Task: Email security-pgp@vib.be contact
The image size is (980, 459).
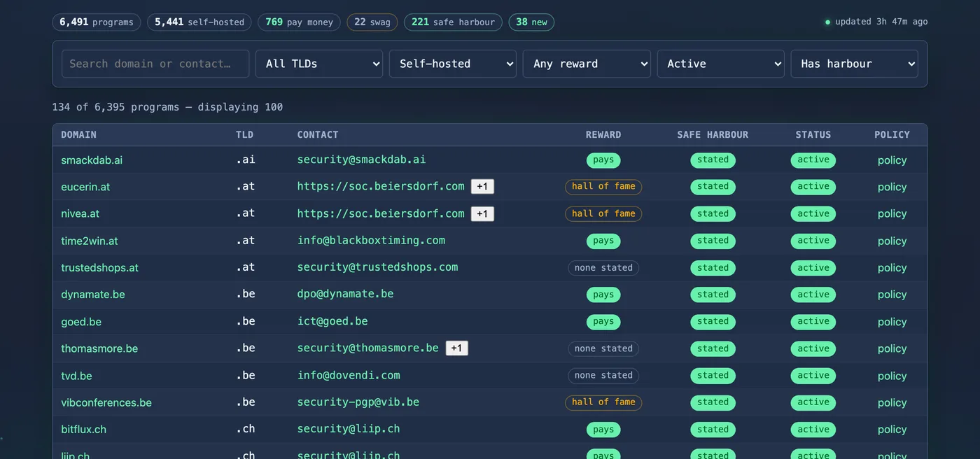Action: (358, 402)
